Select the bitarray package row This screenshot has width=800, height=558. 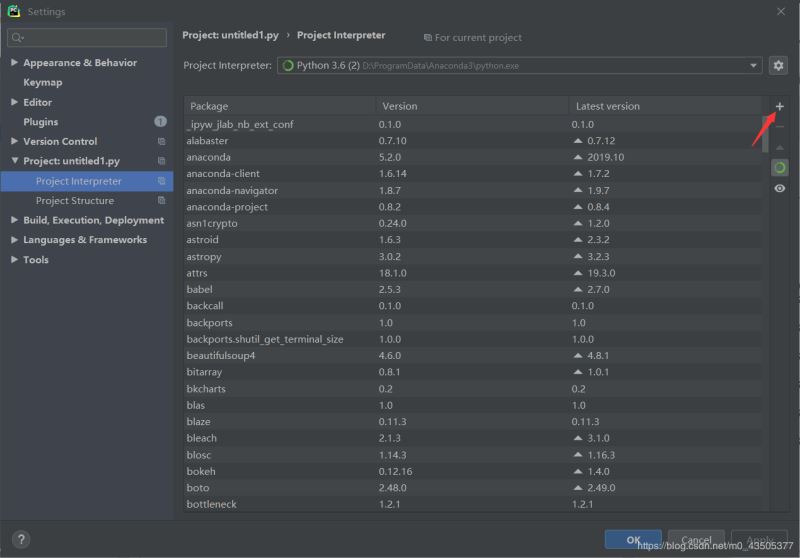[x=473, y=372]
